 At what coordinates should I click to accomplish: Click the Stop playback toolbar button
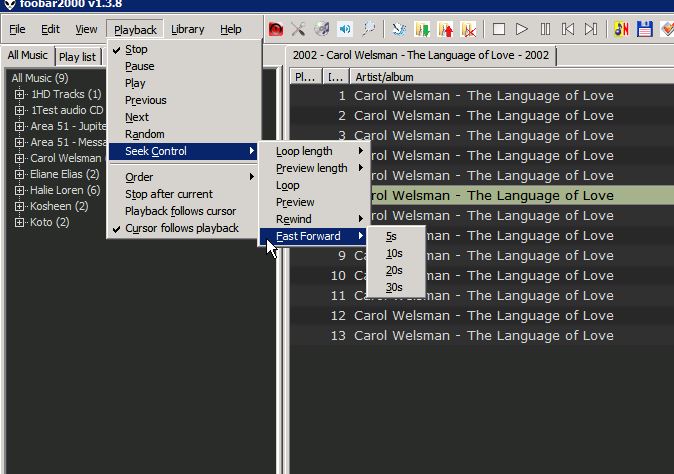[x=500, y=30]
